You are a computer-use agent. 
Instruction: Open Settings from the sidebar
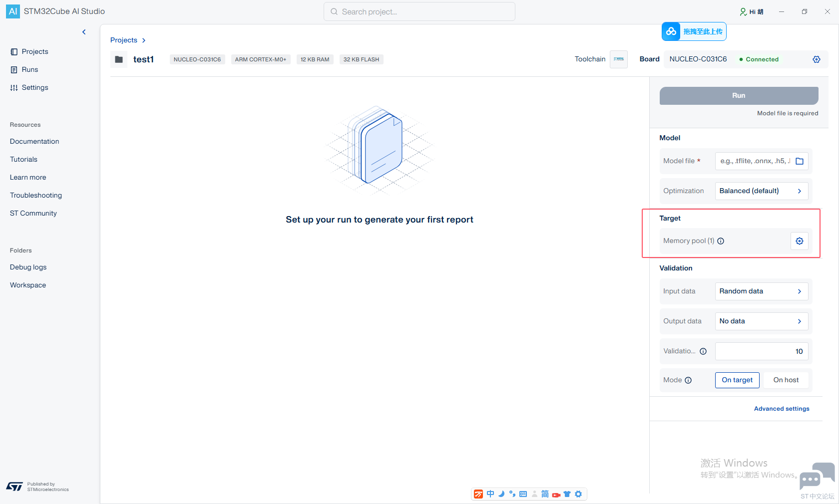click(x=29, y=87)
